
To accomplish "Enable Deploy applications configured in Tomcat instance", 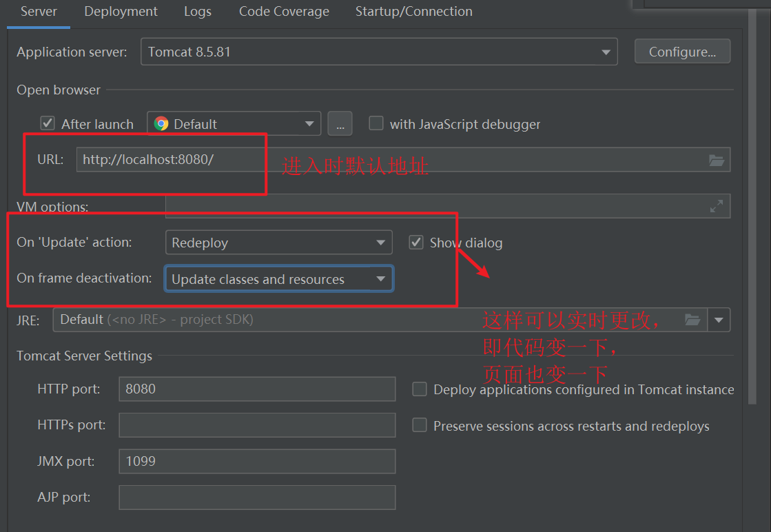I will (x=420, y=389).
